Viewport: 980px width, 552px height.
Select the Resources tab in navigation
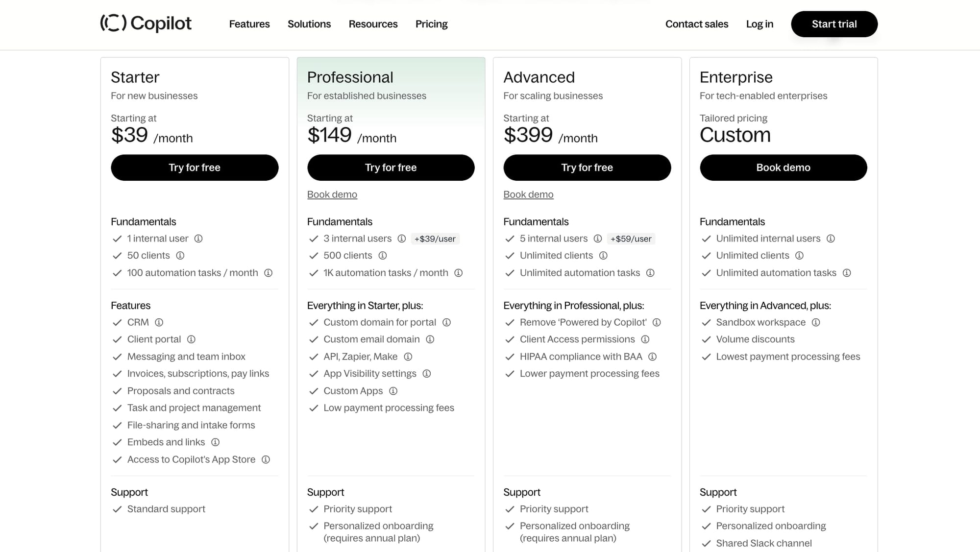373,24
